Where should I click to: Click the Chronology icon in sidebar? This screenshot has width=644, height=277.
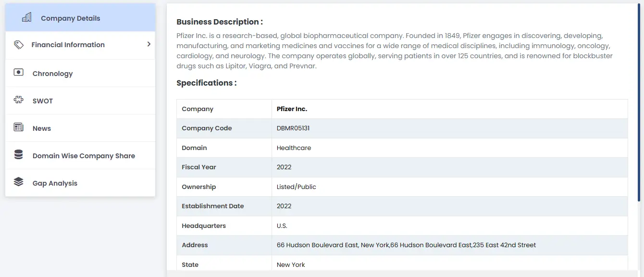pos(19,73)
